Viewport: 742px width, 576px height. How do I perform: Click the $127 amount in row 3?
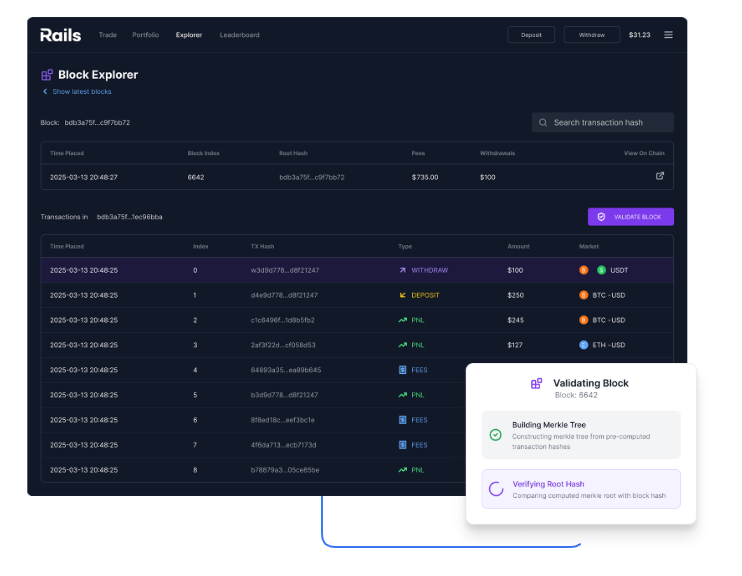coord(515,345)
